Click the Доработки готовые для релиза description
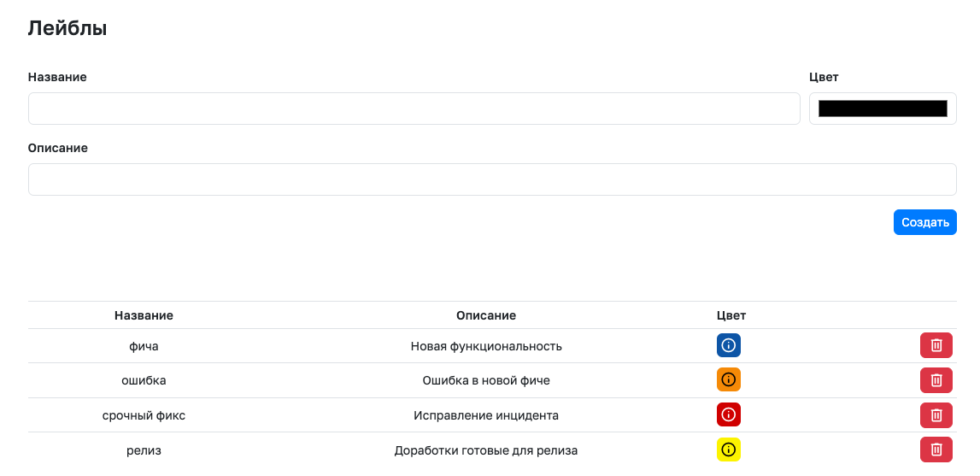Image resolution: width=980 pixels, height=476 pixels. click(x=486, y=450)
